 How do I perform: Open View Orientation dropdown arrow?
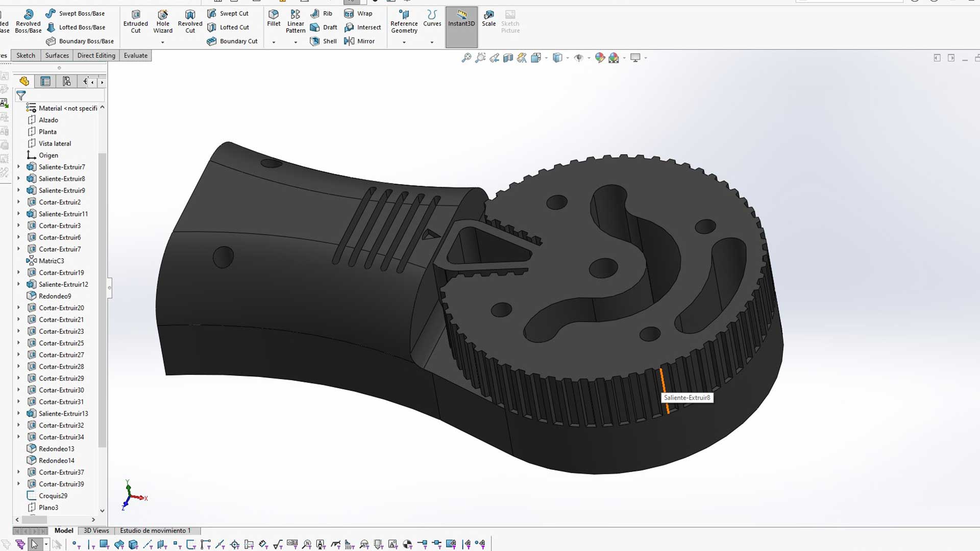pyautogui.click(x=546, y=58)
